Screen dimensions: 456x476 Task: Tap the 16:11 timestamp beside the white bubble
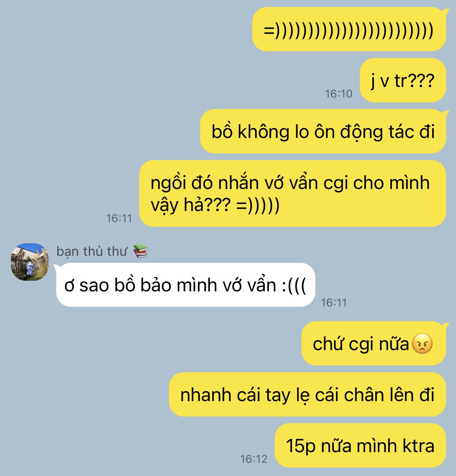(x=334, y=303)
